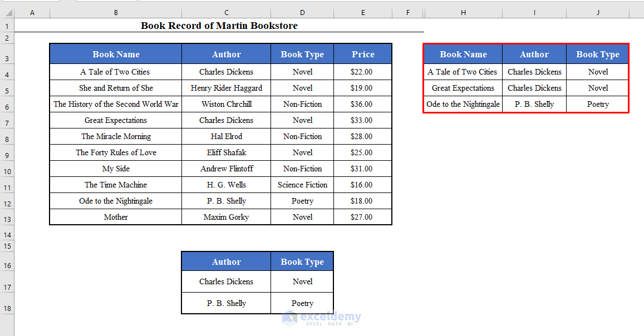Viewport: 644px width, 336px height.
Task: Select column header B
Action: [116, 12]
